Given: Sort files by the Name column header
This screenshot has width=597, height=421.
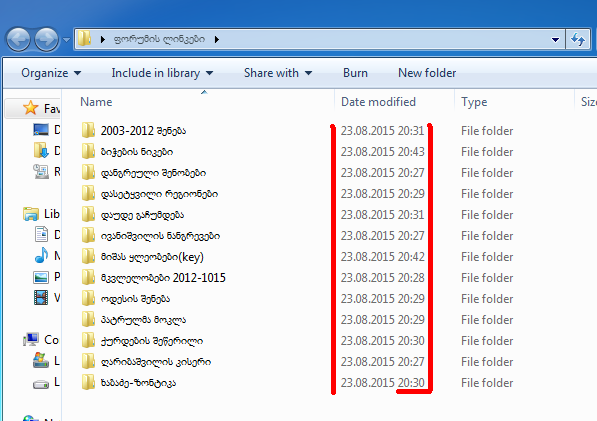Looking at the screenshot, I should pyautogui.click(x=96, y=102).
